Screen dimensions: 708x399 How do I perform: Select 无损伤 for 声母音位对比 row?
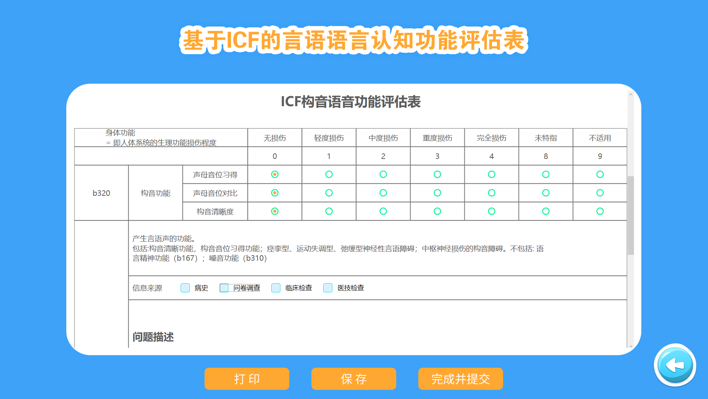[275, 193]
